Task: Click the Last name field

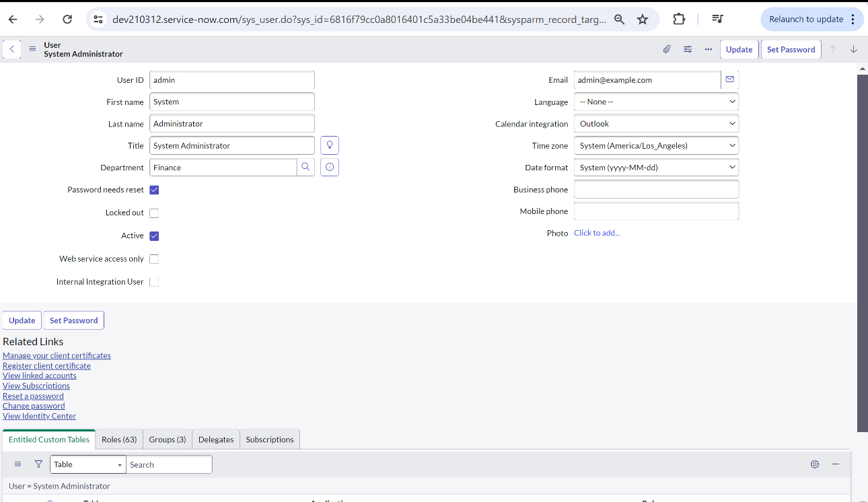Action: coord(232,124)
